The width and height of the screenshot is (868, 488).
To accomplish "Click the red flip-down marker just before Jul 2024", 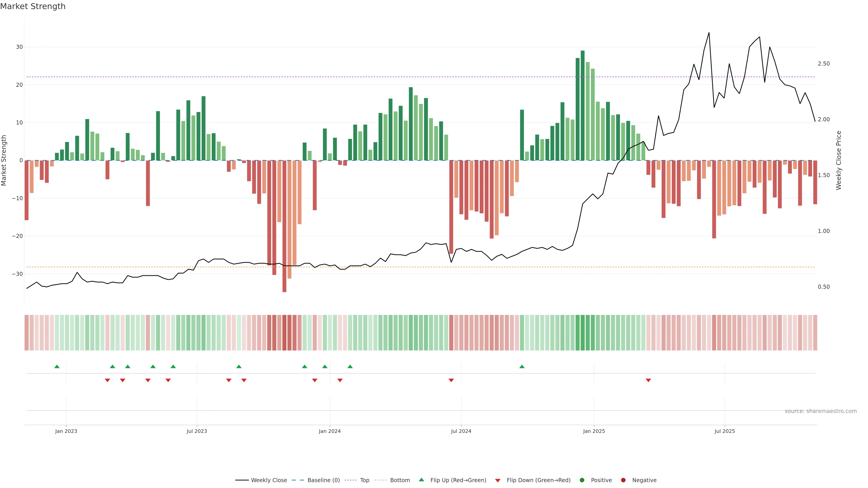I will point(451,380).
